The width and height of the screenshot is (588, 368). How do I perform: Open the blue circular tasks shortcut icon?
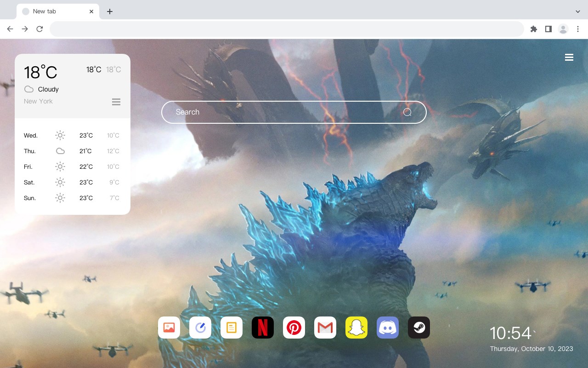[200, 328]
